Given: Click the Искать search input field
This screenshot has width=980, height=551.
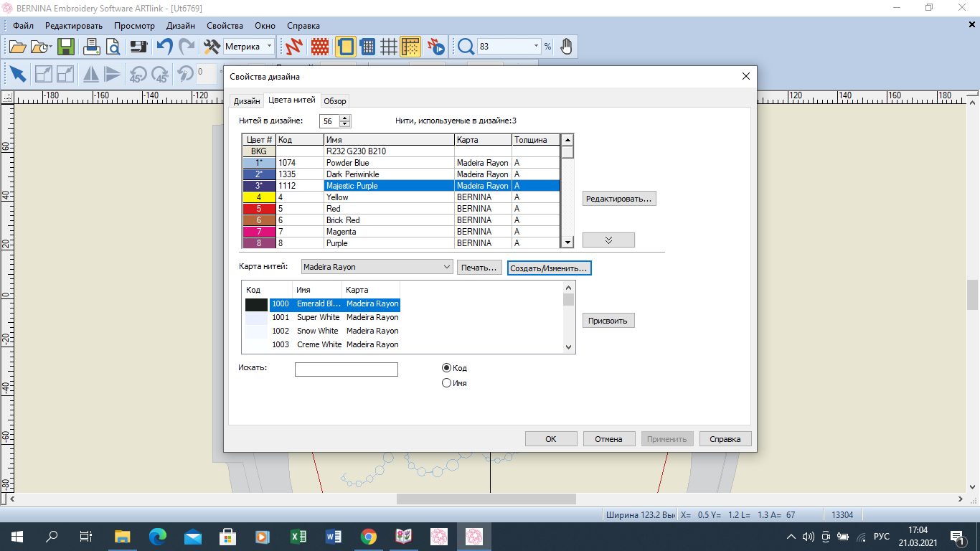Looking at the screenshot, I should [347, 369].
